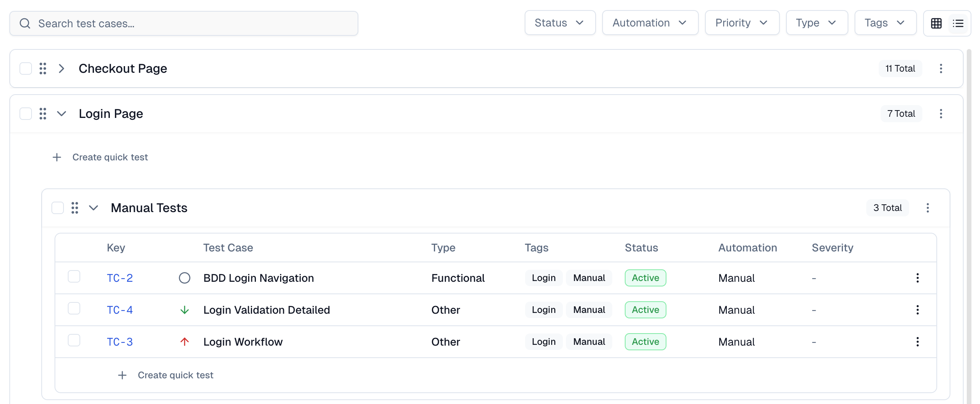The width and height of the screenshot is (980, 404).
Task: Open test case TC-2
Action: pos(120,278)
